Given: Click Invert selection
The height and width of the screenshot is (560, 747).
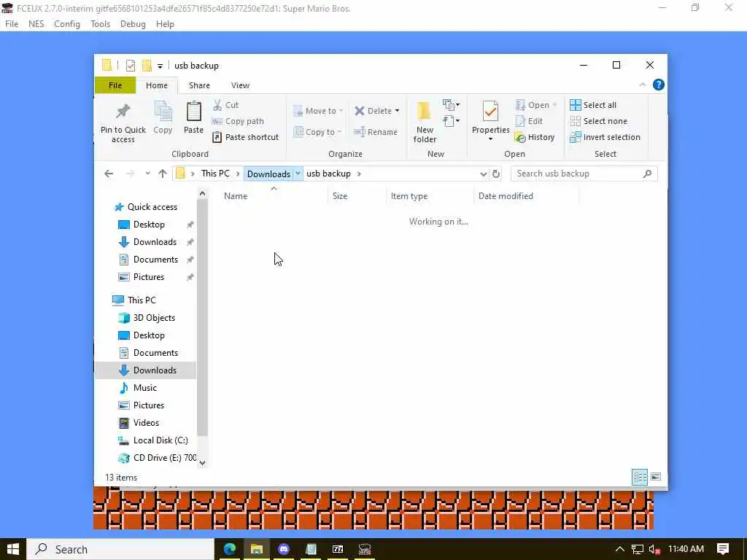Looking at the screenshot, I should [x=605, y=137].
